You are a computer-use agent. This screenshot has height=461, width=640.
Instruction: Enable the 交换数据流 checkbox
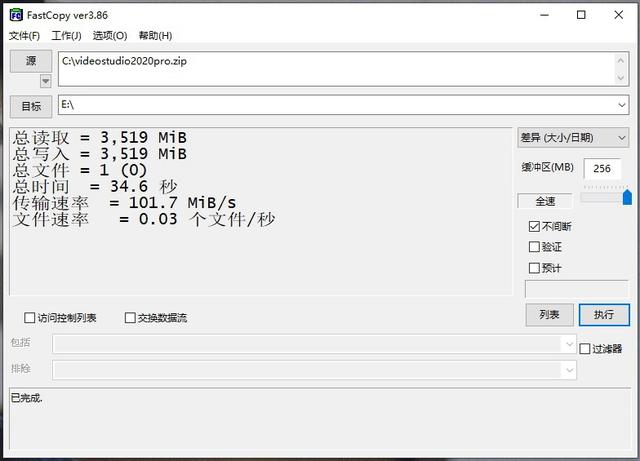130,318
